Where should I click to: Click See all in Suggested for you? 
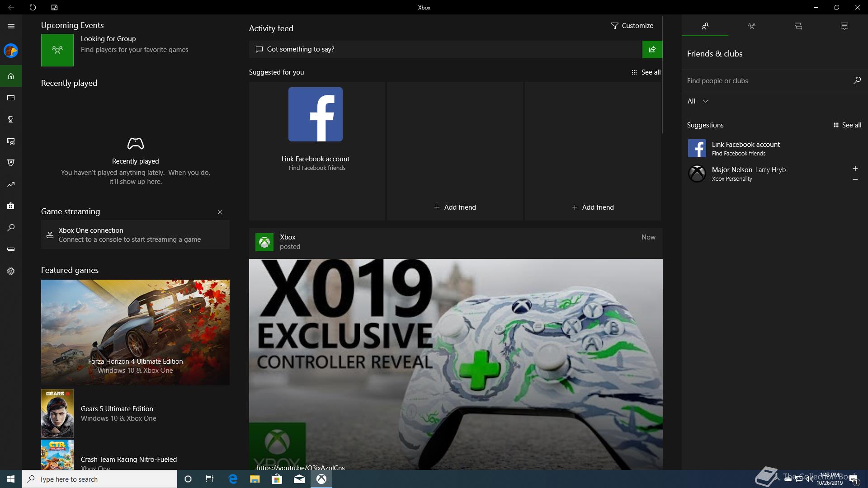[646, 72]
